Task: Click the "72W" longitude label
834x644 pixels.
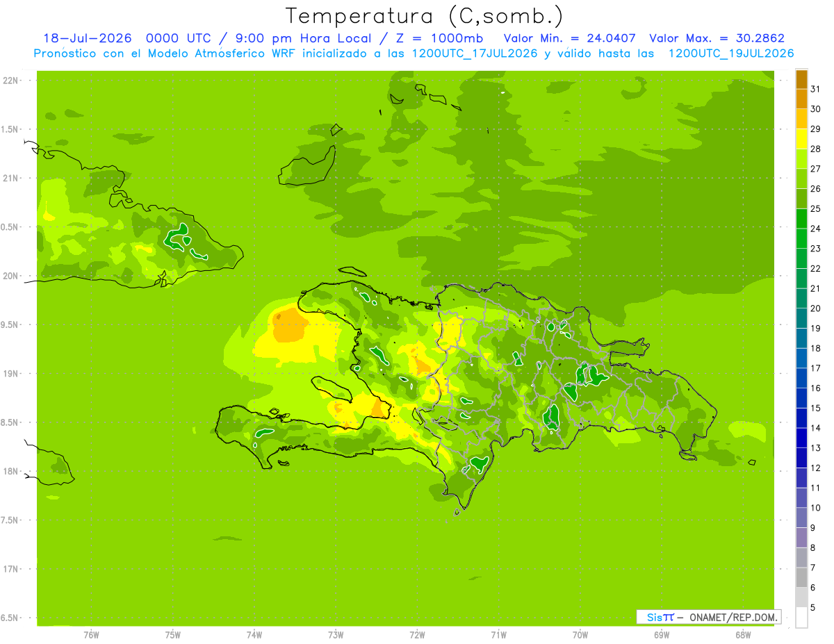Action: point(417,634)
